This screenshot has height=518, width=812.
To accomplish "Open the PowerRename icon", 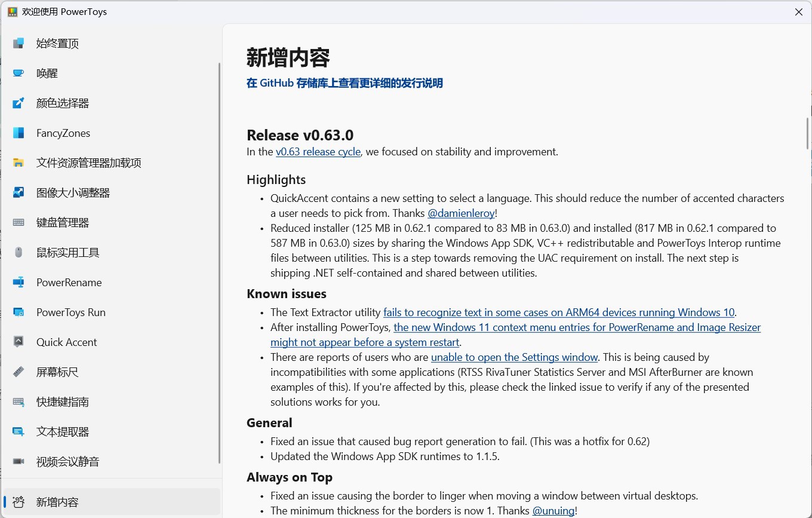I will click(x=19, y=282).
